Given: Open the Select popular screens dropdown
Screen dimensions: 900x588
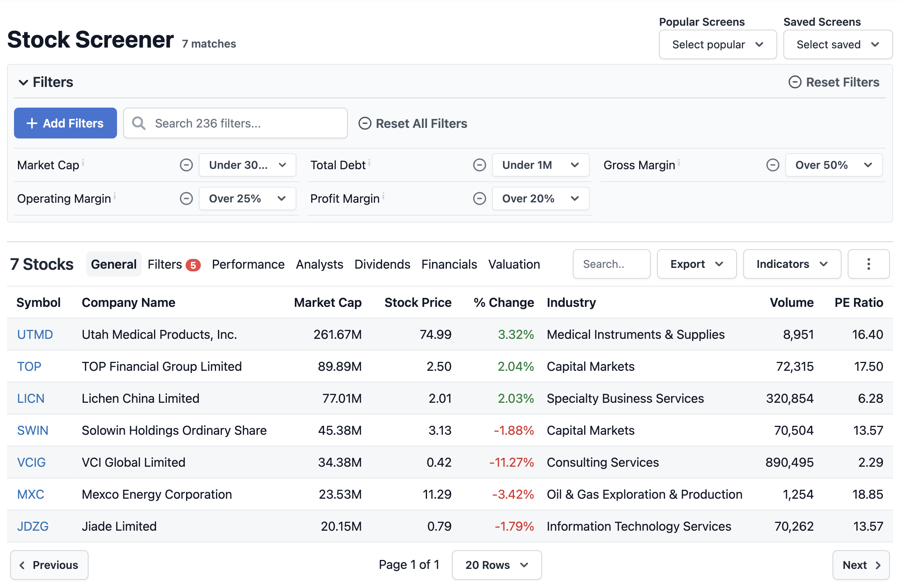Looking at the screenshot, I should (x=718, y=44).
